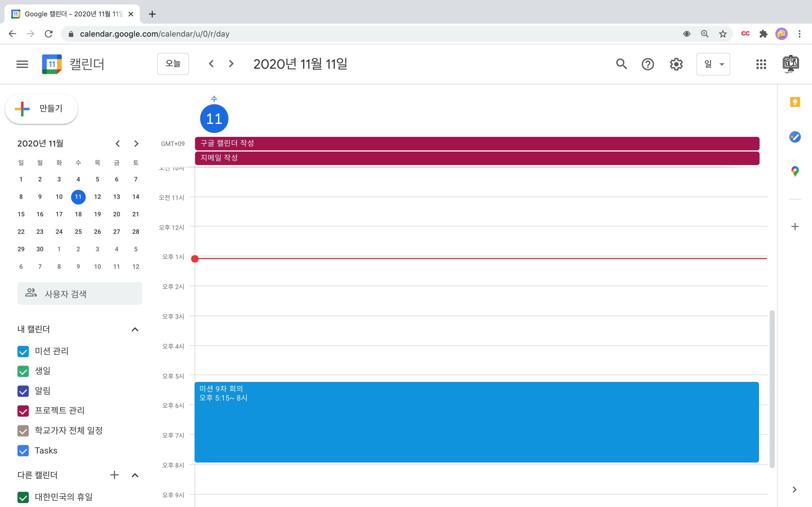The image size is (812, 507).
Task: Open Google Keep in side panel
Action: coord(795,102)
